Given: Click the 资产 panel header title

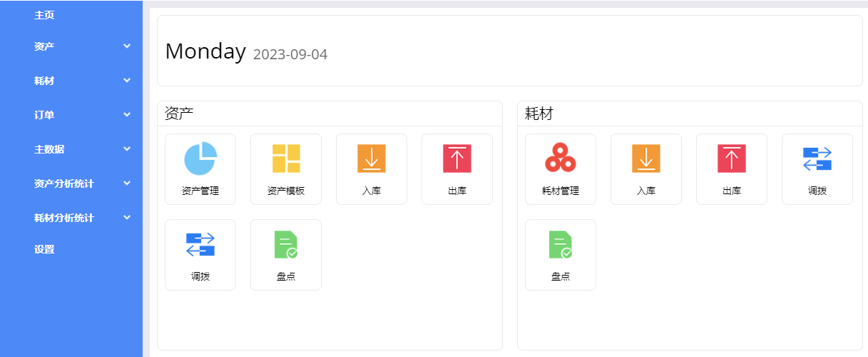Looking at the screenshot, I should (179, 113).
